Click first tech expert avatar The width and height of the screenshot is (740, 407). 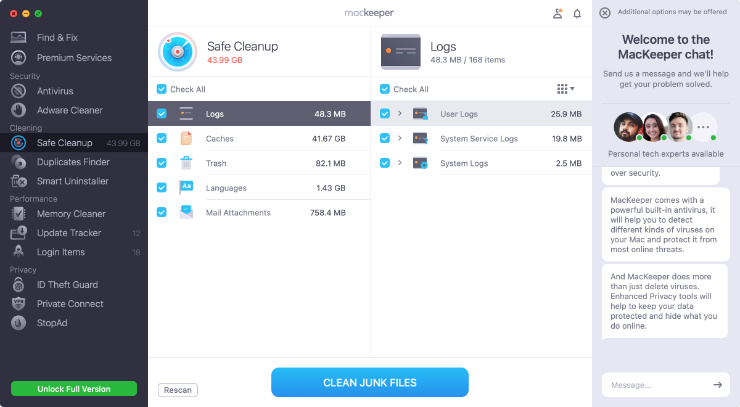628,127
